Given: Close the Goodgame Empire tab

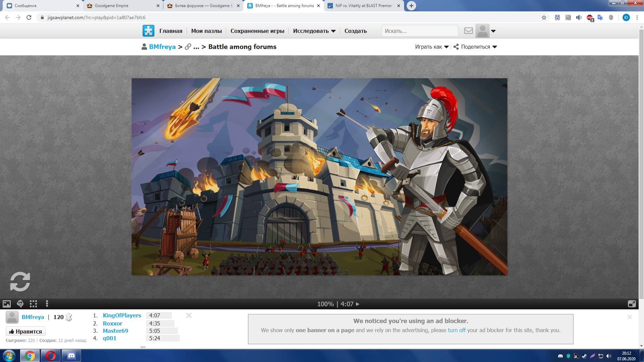Looking at the screenshot, I should tap(158, 6).
